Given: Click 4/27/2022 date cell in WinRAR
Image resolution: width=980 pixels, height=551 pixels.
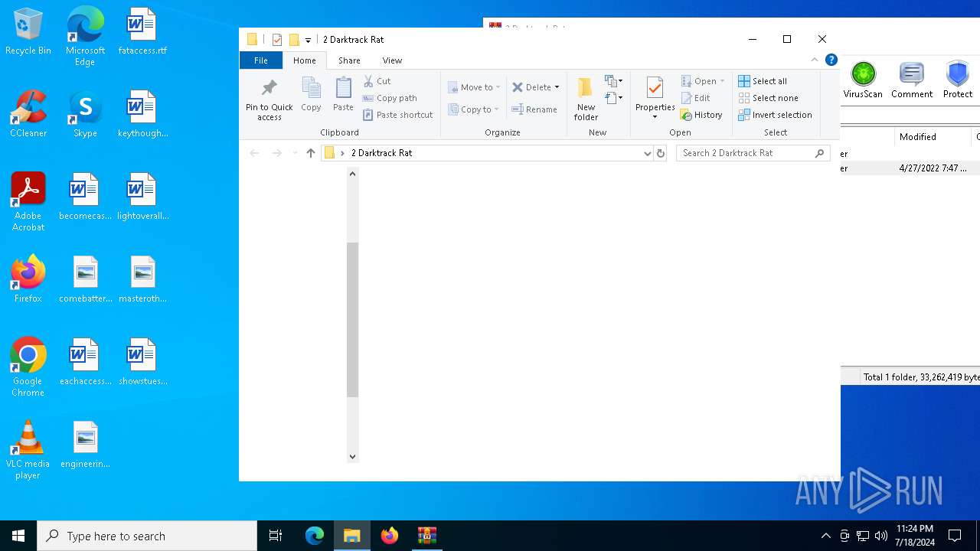Looking at the screenshot, I should (x=933, y=168).
